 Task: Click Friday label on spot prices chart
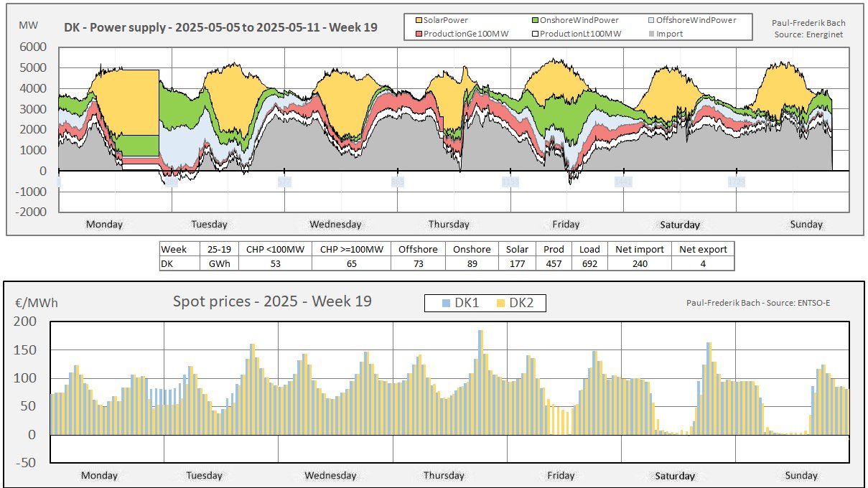[x=561, y=475]
